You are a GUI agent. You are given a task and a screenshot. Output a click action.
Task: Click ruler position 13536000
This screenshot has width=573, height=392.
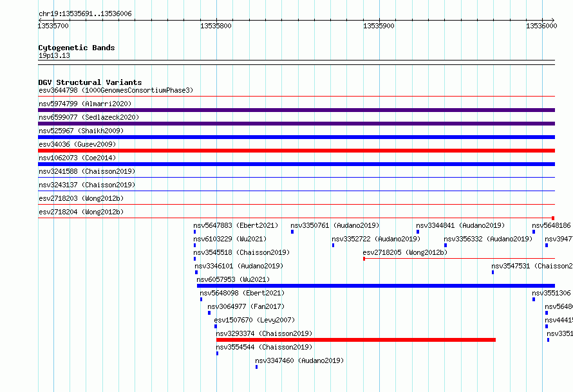tap(541, 26)
